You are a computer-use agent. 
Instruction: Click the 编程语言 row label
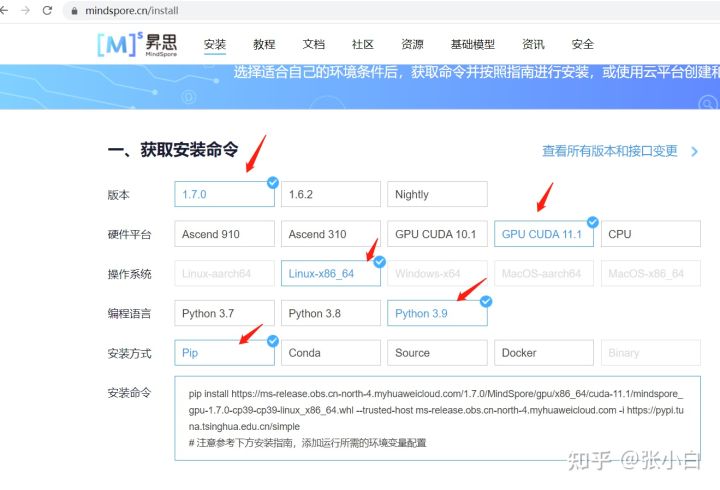pyautogui.click(x=129, y=314)
